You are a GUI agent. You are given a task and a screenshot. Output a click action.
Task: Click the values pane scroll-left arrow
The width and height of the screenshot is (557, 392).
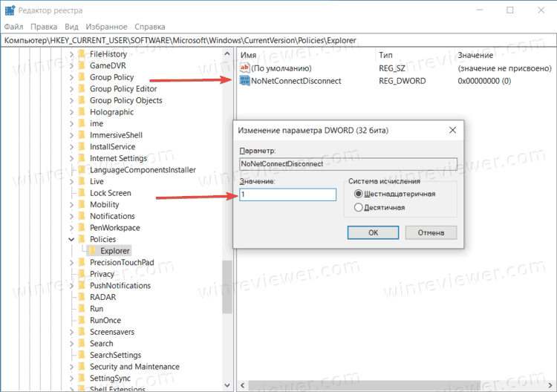pyautogui.click(x=243, y=385)
